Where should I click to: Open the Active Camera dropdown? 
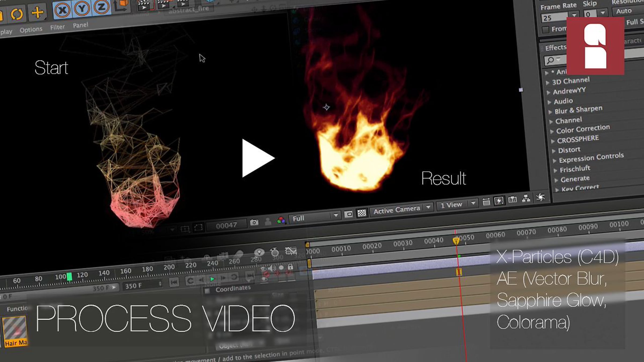[x=402, y=209]
